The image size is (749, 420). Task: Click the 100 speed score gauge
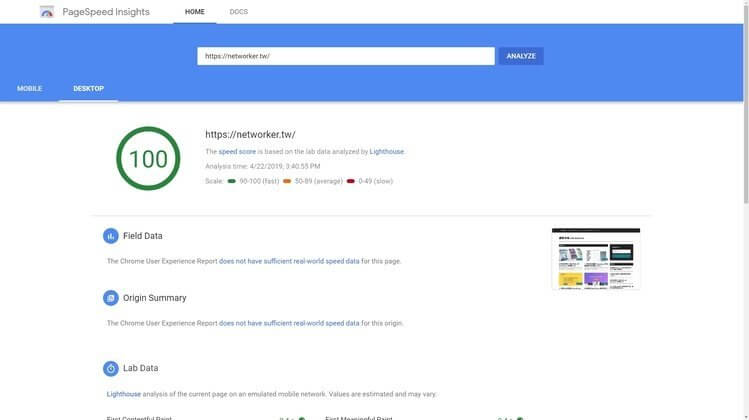coord(148,159)
